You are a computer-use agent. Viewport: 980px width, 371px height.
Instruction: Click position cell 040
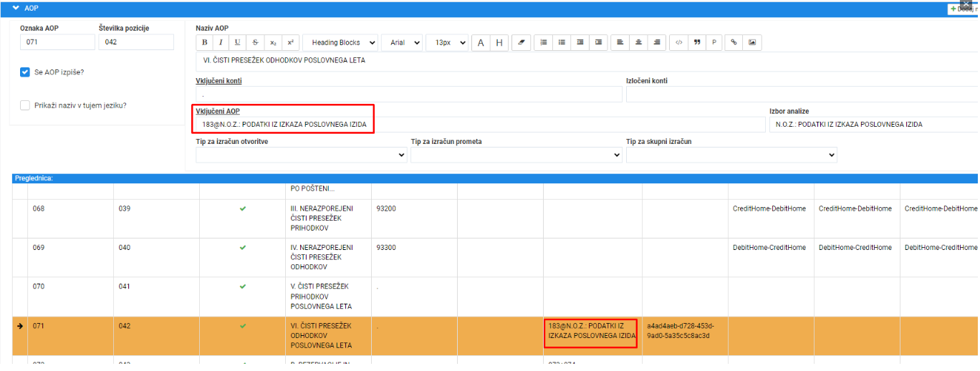tap(156, 257)
